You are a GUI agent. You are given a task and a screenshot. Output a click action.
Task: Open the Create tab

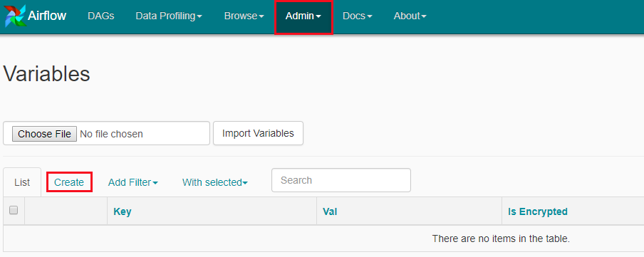click(69, 182)
